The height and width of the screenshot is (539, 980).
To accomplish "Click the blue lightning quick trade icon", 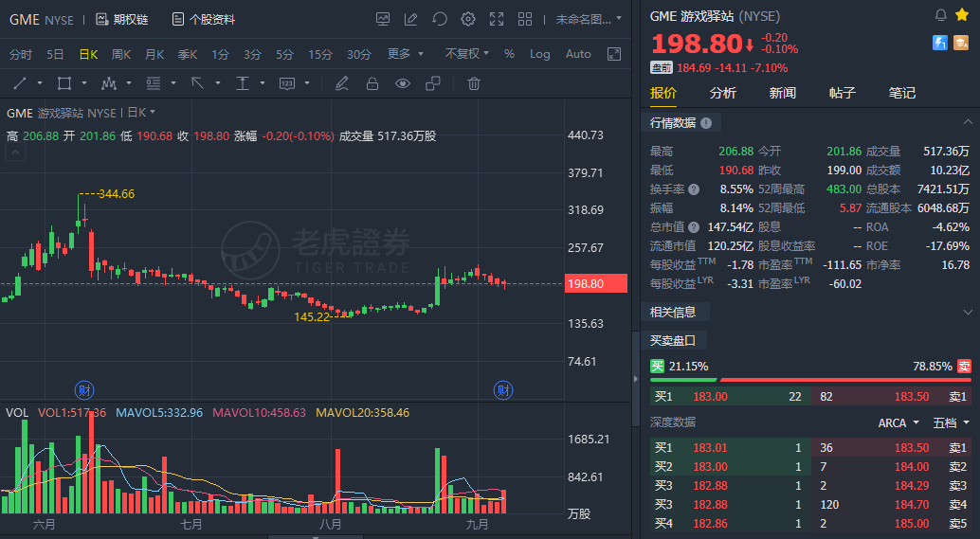I will click(x=940, y=42).
